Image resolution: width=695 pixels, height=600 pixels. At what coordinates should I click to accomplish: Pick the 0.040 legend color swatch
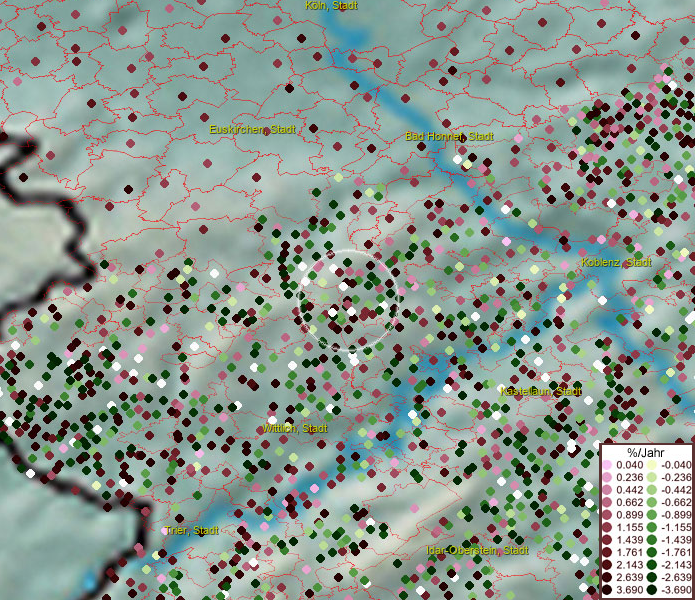pyautogui.click(x=607, y=465)
